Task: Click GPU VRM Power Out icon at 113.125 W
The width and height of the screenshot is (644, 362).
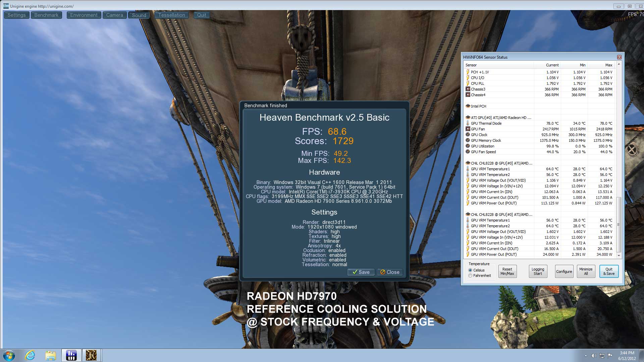Action: point(468,203)
